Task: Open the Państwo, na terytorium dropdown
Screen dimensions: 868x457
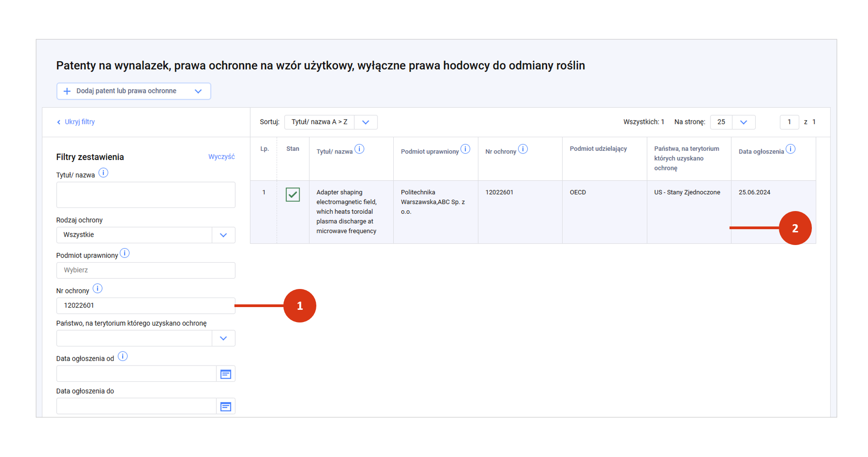Action: (x=223, y=338)
